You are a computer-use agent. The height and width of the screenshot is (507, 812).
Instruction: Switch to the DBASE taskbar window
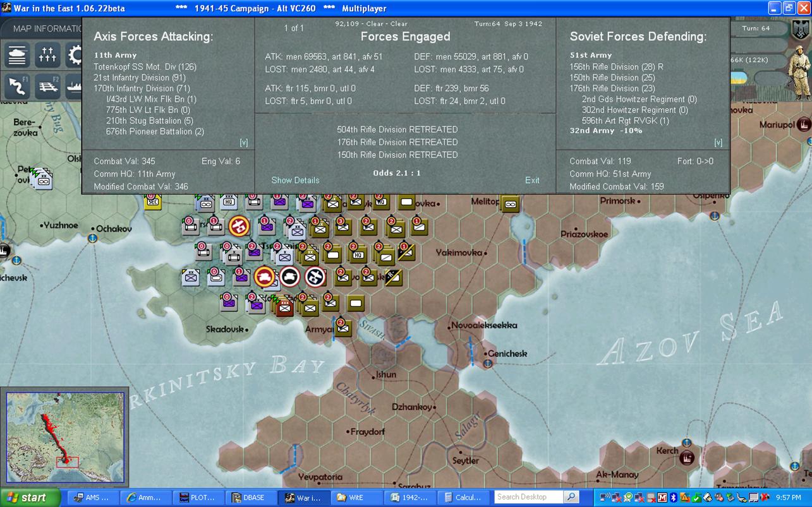[251, 498]
